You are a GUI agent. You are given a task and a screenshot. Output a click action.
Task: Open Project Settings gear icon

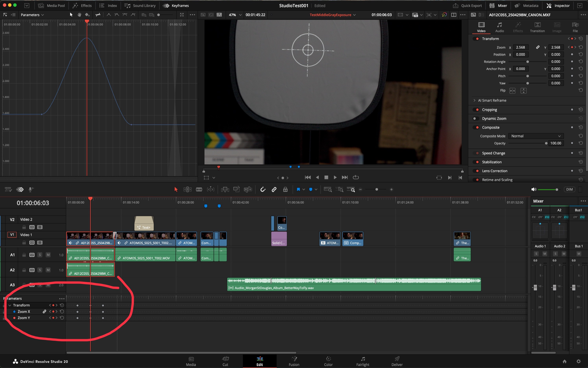pyautogui.click(x=579, y=362)
